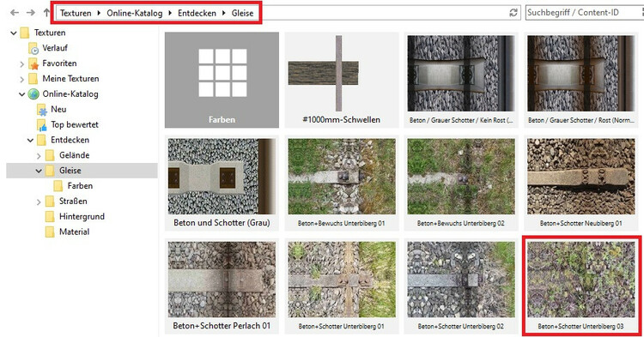
Task: Click the Gelände folder icon
Action: coord(50,155)
